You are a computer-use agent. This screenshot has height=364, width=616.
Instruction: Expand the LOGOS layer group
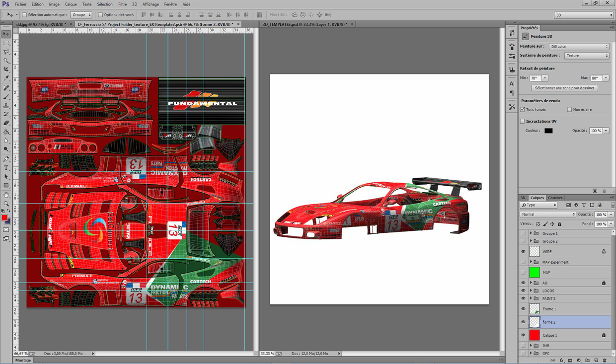(x=531, y=291)
